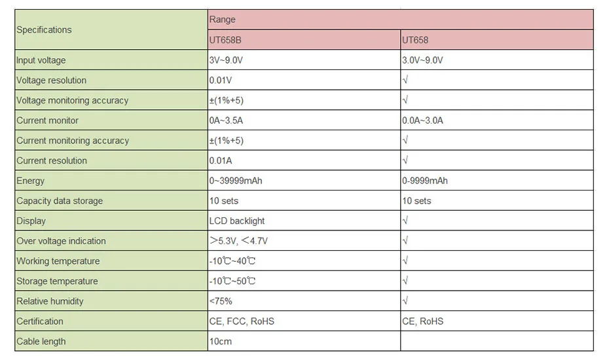Viewport: 609px width, 364px height.
Task: Click the UT658B column header
Action: click(x=304, y=40)
